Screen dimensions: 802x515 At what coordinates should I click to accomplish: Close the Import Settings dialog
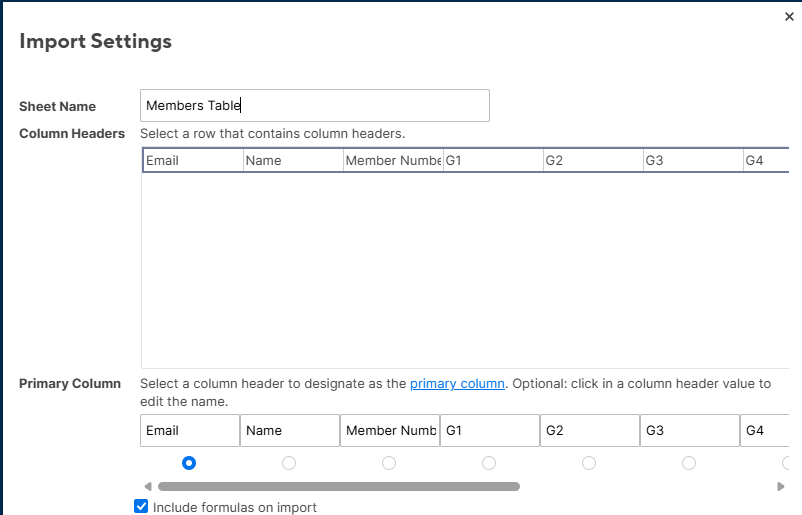click(789, 16)
